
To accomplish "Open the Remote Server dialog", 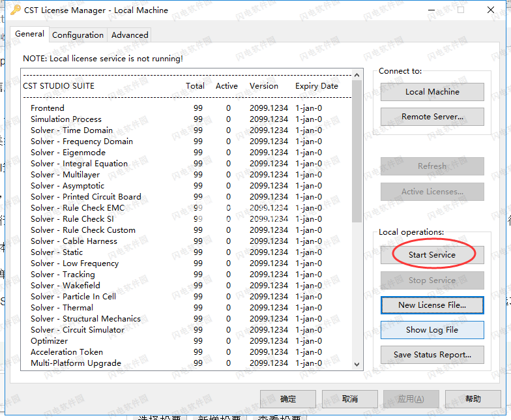I will click(x=432, y=117).
